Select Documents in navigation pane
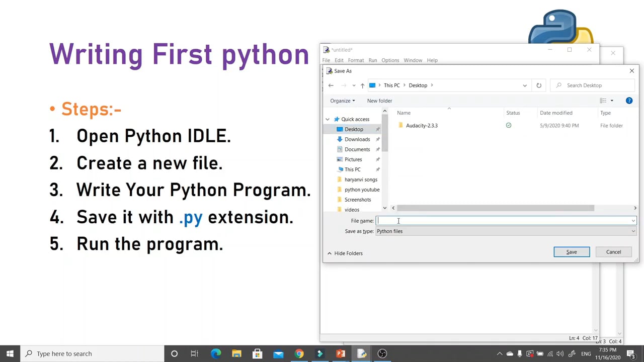Viewport: 644px width, 362px height. pos(357,149)
